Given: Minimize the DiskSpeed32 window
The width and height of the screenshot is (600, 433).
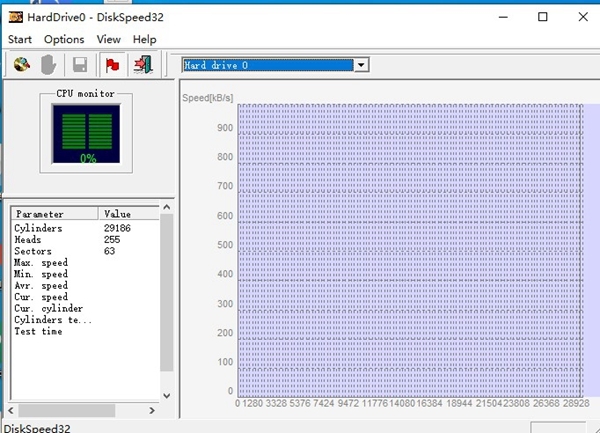Looking at the screenshot, I should (503, 17).
